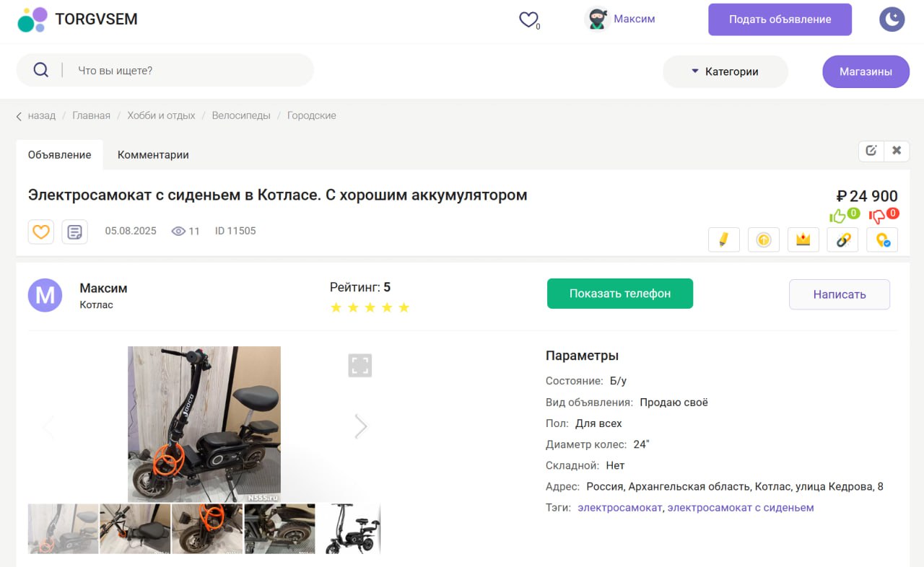924x567 pixels.
Task: Highlight the listing with the marker icon
Action: tap(724, 239)
